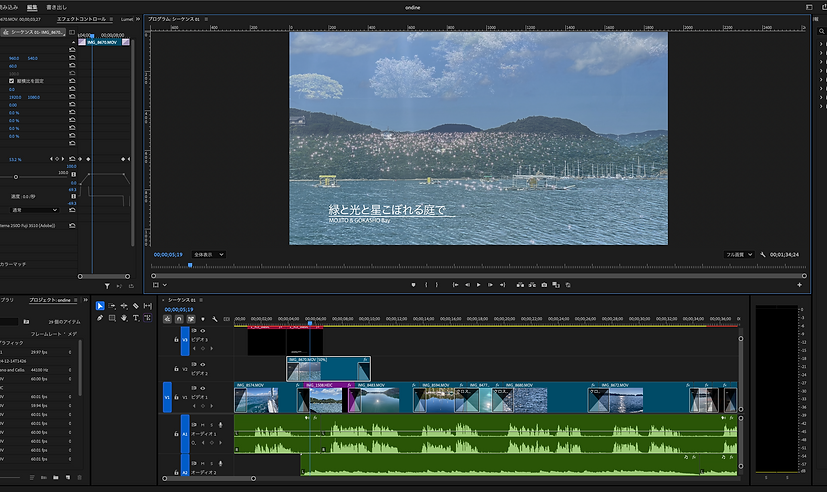This screenshot has height=492, width=827.
Task: Open timeline display settings wrench
Action: [x=215, y=319]
